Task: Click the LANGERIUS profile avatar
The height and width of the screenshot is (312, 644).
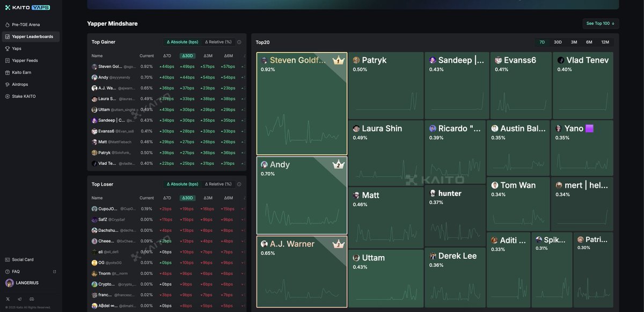Action: pyautogui.click(x=10, y=283)
